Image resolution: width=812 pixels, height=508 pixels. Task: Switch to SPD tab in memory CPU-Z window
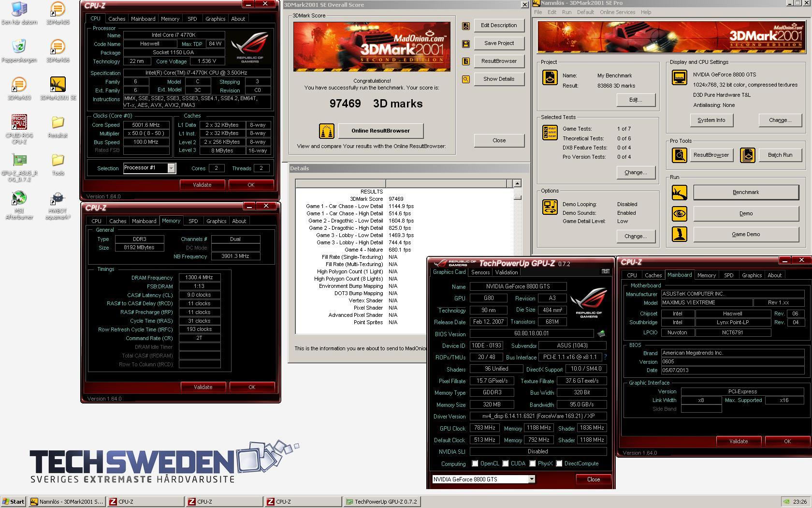[193, 221]
